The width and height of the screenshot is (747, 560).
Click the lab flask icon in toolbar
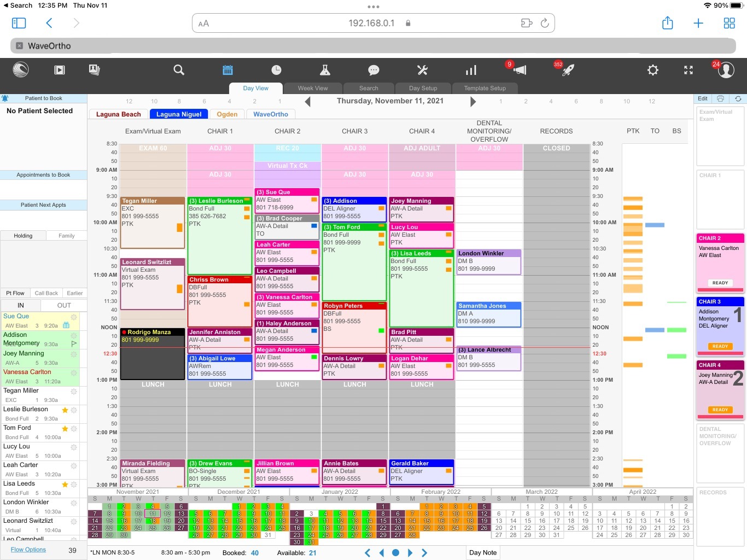[325, 70]
